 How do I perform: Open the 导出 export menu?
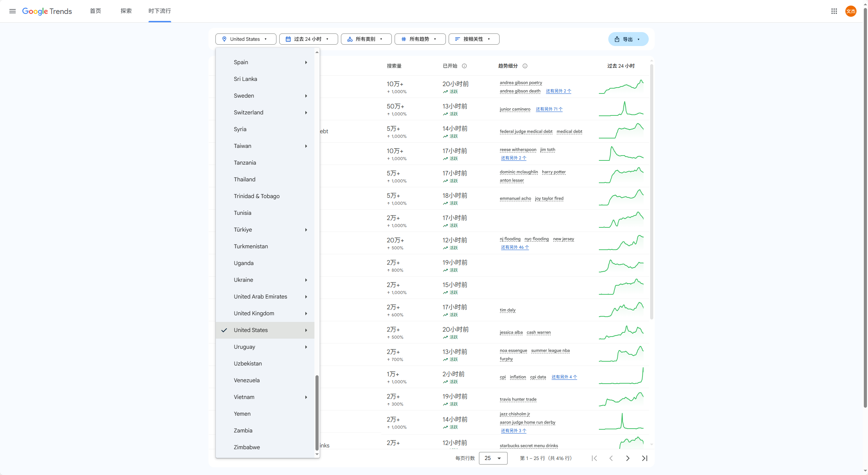pos(628,39)
